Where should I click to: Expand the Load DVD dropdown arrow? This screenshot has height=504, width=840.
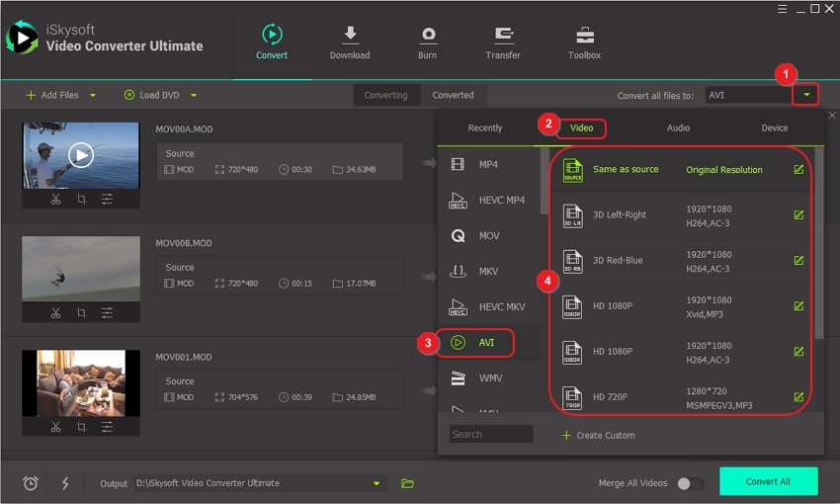[x=194, y=95]
